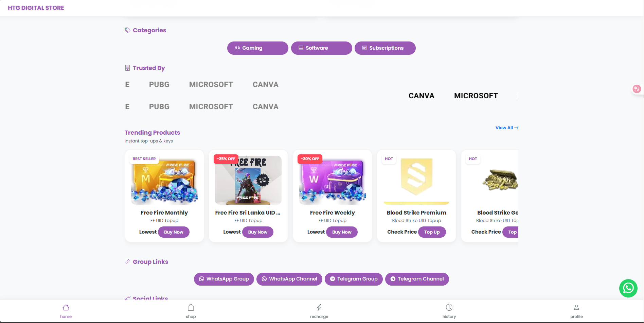Click the -20% OFF badge
Viewport: 644px width, 323px height.
pyautogui.click(x=310, y=159)
